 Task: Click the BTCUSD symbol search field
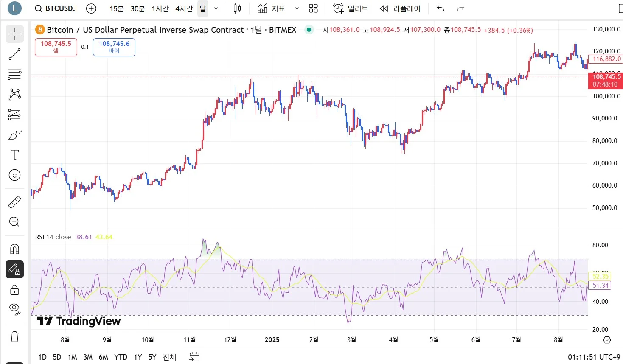56,8
